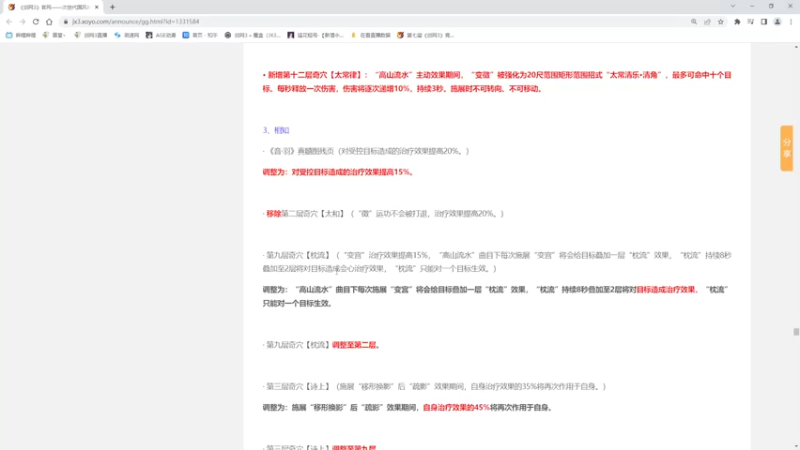Image resolution: width=800 pixels, height=450 pixels.
Task: Open the jx3 magic box bookmark
Action: pyautogui.click(x=253, y=35)
